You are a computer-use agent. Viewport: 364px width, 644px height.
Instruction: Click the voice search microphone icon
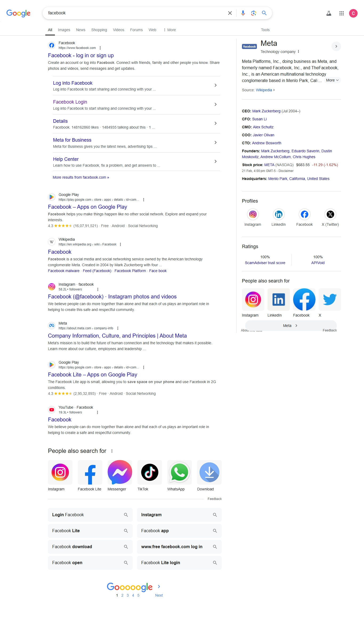pos(243,13)
